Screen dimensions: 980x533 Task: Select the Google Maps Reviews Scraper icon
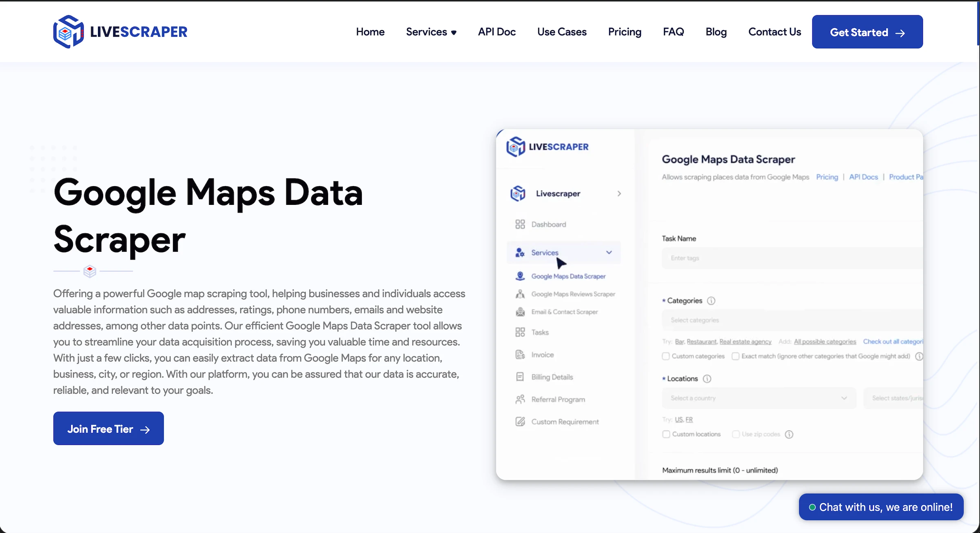pos(520,294)
